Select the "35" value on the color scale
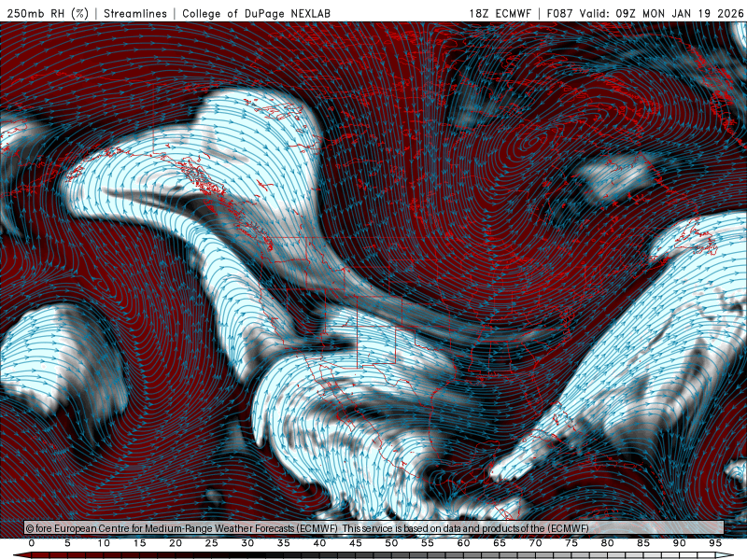 [284, 543]
